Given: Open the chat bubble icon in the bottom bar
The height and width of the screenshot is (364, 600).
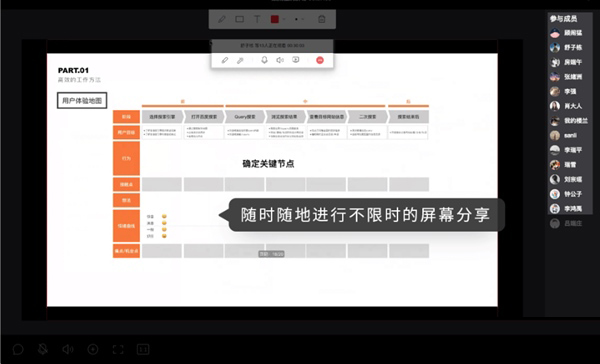Looking at the screenshot, I should click(18, 349).
